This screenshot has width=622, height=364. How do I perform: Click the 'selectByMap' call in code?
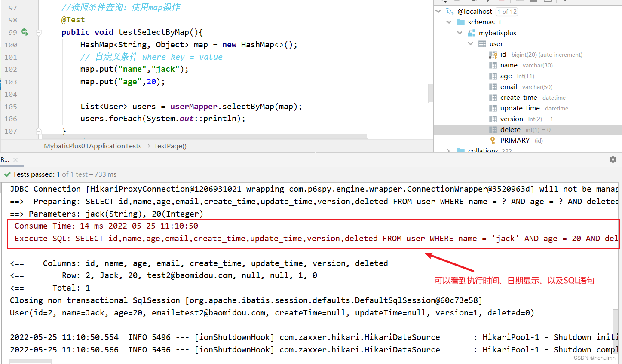(x=248, y=107)
